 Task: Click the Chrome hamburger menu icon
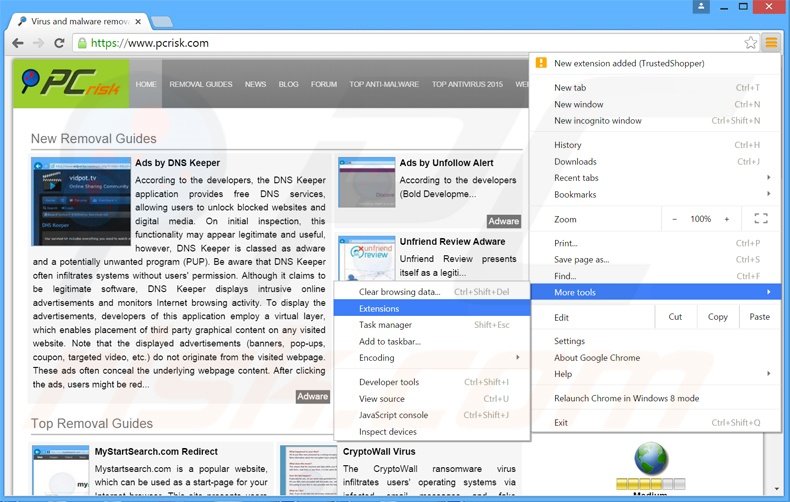[771, 43]
